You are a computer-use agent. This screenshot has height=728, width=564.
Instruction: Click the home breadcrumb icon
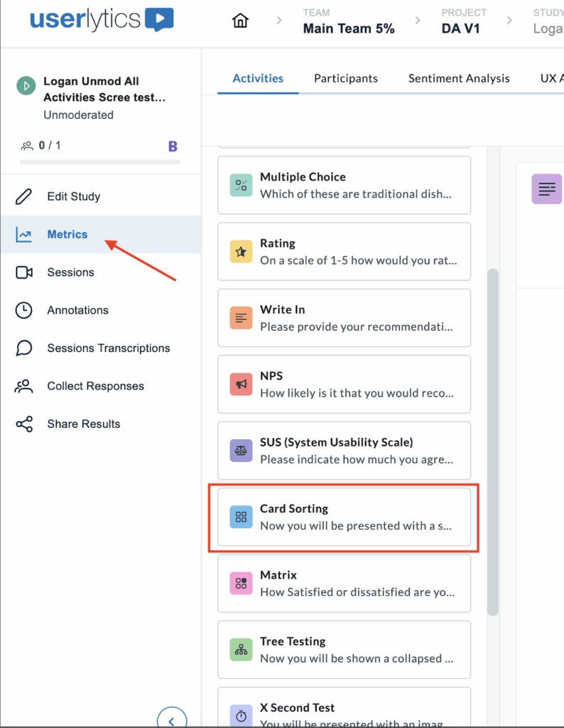(240, 21)
